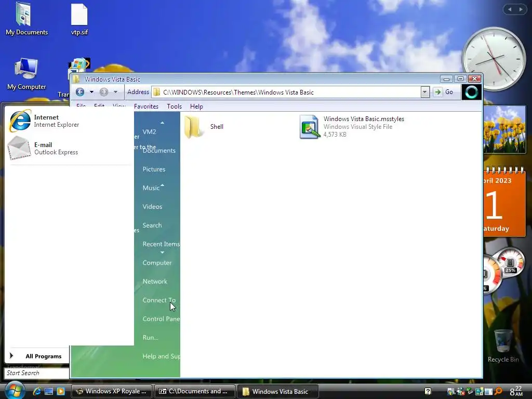Open Control Panel from Start menu
532x399 pixels.
161,318
